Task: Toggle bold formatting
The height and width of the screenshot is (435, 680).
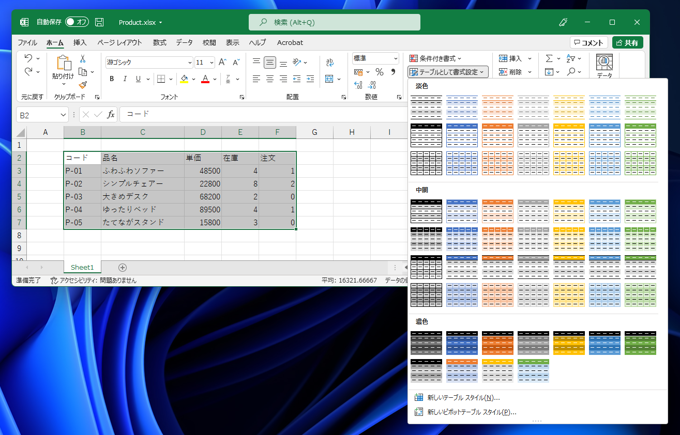Action: coord(111,79)
